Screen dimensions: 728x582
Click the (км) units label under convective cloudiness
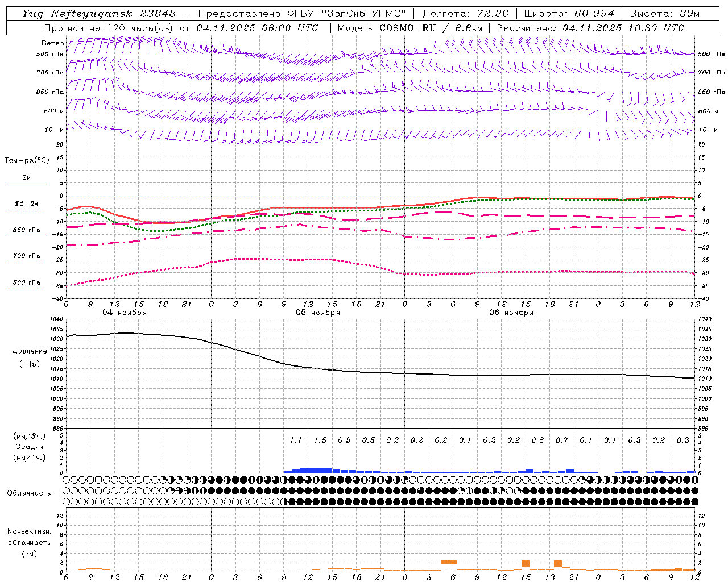(29, 553)
